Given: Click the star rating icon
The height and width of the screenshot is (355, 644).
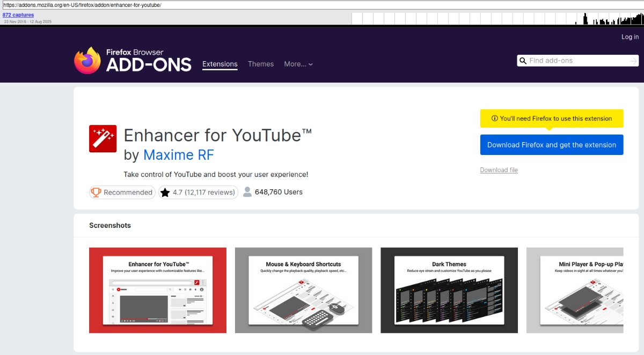Looking at the screenshot, I should point(165,192).
